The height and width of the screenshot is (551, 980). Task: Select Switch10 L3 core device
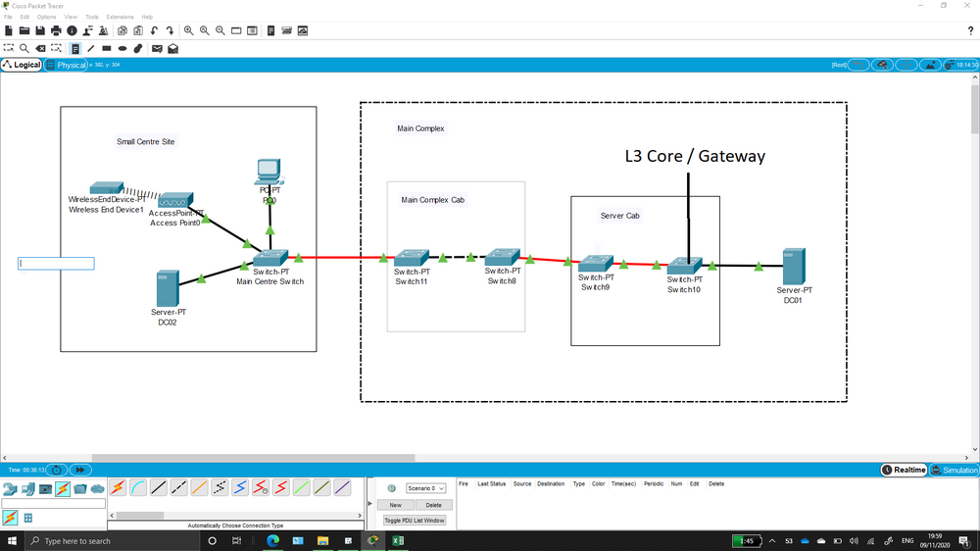[x=684, y=266]
